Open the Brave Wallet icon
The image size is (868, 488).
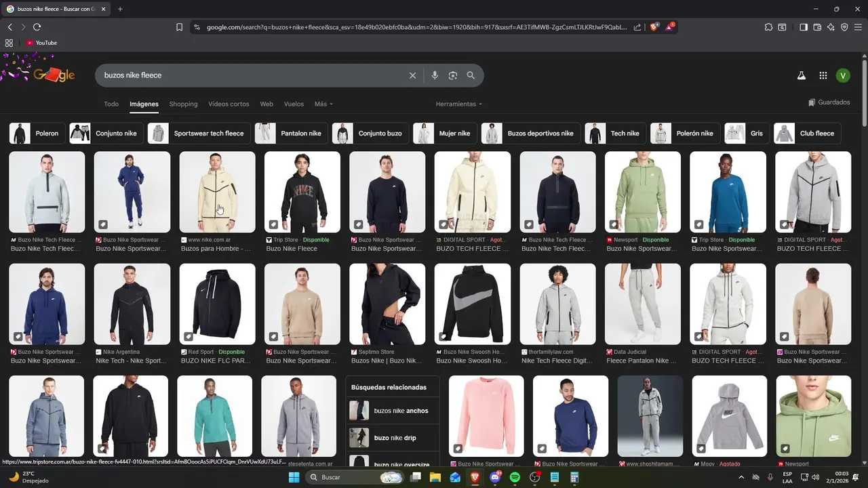coord(817,27)
